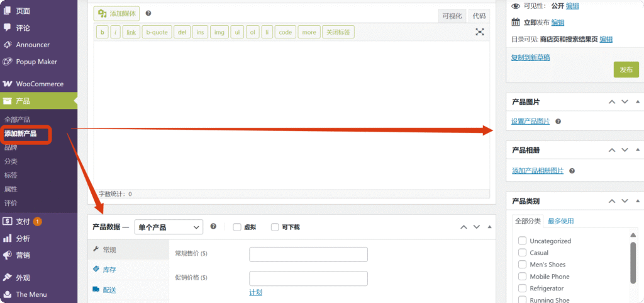Enable the 可下载 checkbox
The height and width of the screenshot is (303, 644).
(275, 227)
